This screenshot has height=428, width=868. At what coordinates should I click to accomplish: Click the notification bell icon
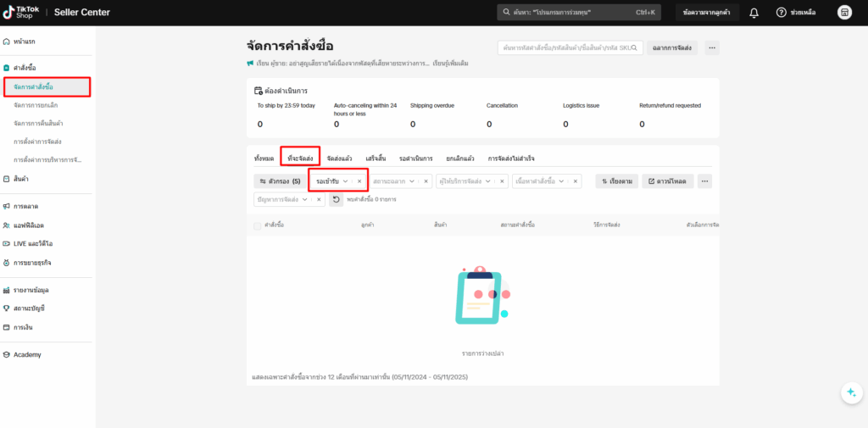coord(754,13)
